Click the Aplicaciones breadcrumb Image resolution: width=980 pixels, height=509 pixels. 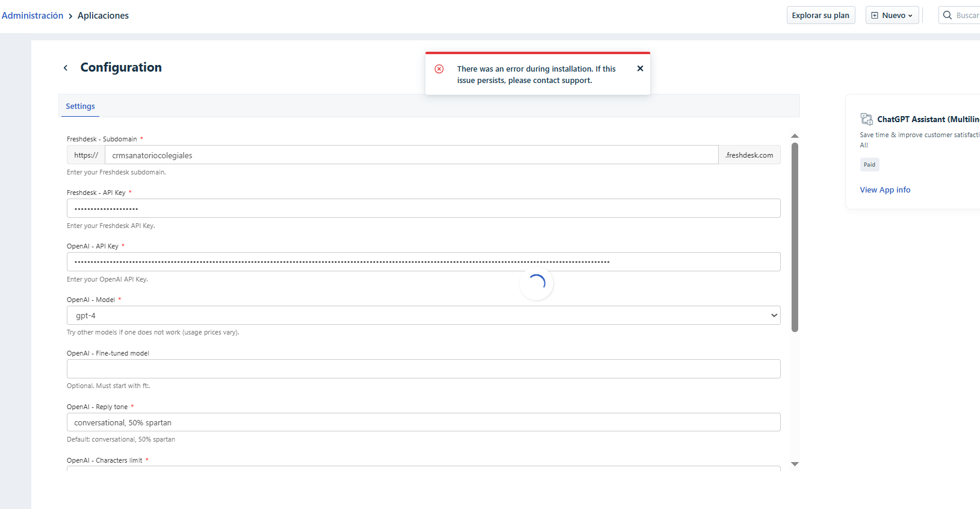pos(103,16)
